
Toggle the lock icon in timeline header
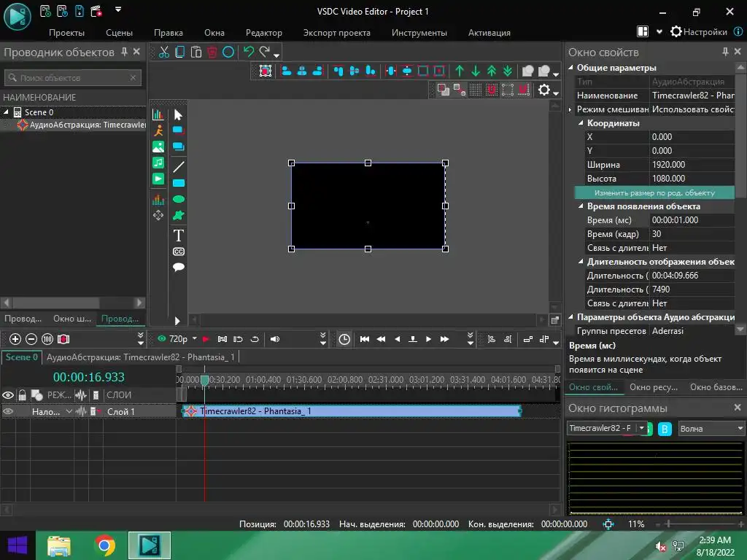[x=23, y=395]
